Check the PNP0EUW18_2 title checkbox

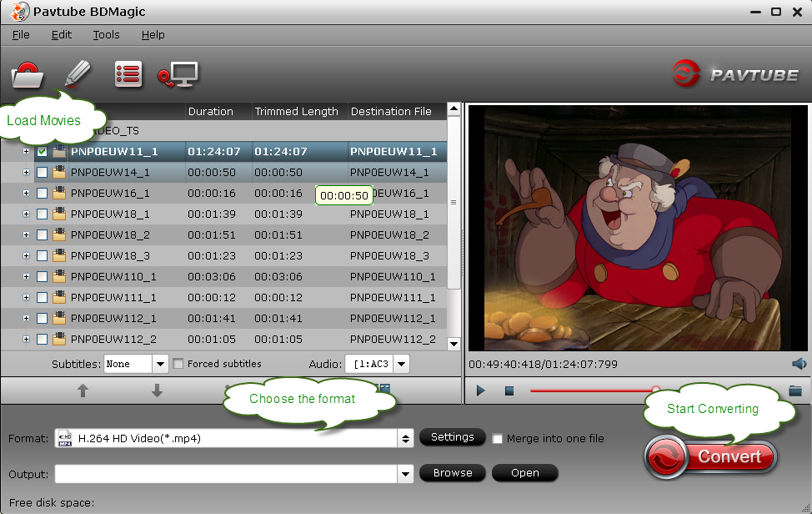pyautogui.click(x=42, y=234)
